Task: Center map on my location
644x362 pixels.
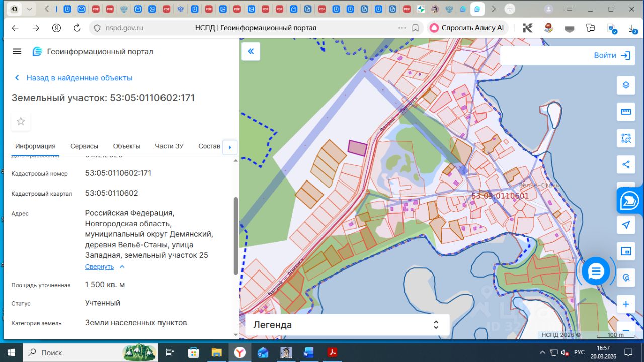Action: pos(626,225)
